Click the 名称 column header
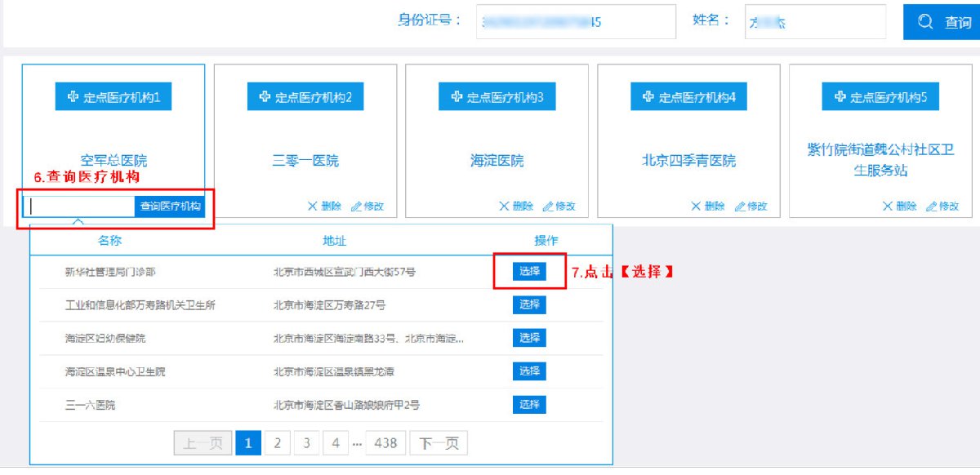Screen dimensions: 980x475 pyautogui.click(x=109, y=241)
